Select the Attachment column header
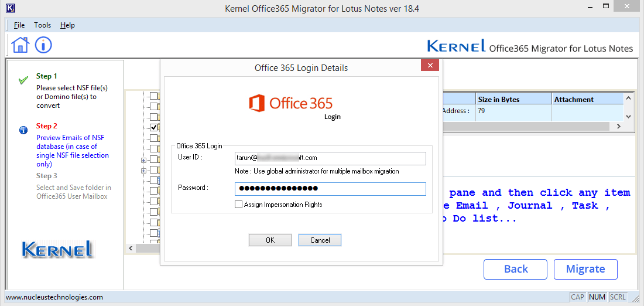Viewport: 644px width, 306px height. click(587, 100)
